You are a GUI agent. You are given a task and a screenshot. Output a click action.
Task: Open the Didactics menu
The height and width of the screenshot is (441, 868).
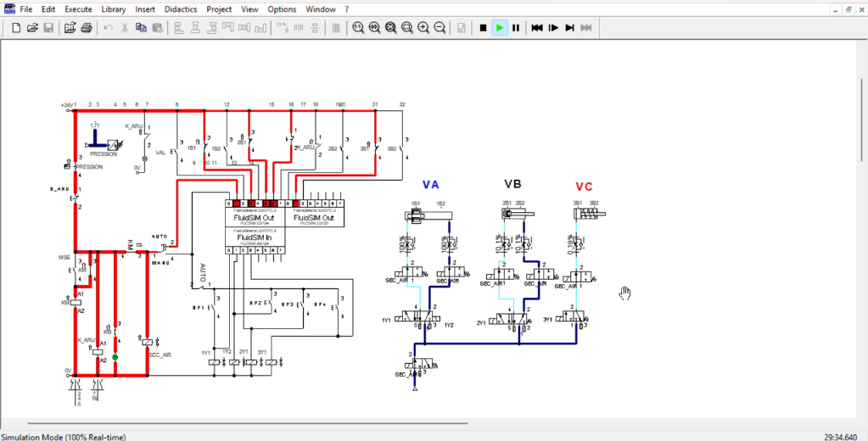click(181, 9)
